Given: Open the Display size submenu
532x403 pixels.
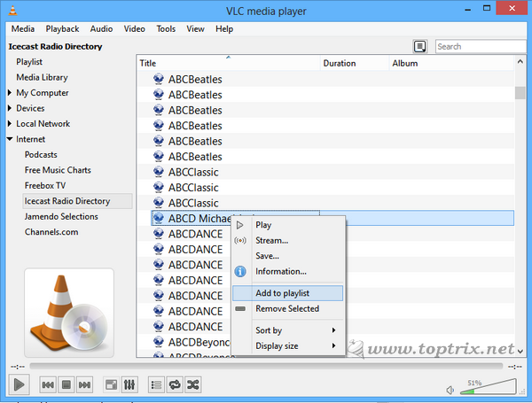Looking at the screenshot, I should click(287, 346).
